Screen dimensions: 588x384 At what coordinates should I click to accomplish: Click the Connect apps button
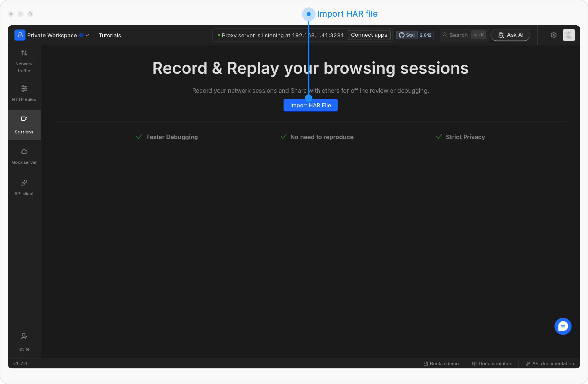369,35
